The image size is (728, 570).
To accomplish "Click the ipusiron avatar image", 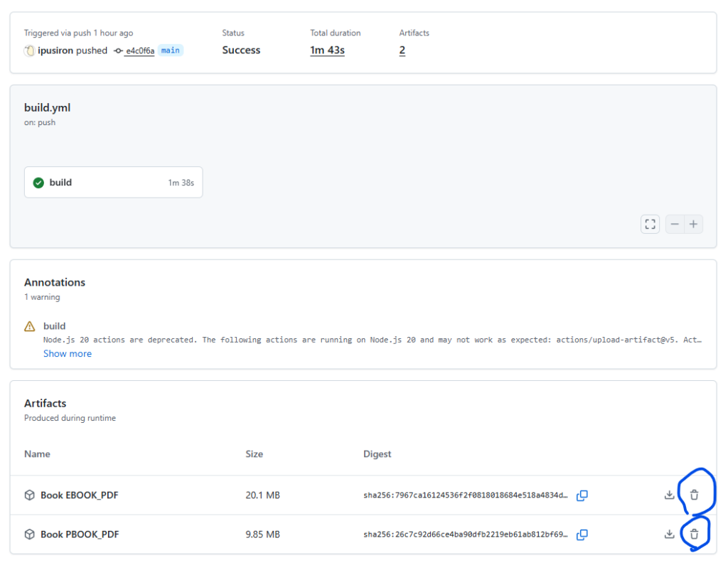I will coord(30,50).
